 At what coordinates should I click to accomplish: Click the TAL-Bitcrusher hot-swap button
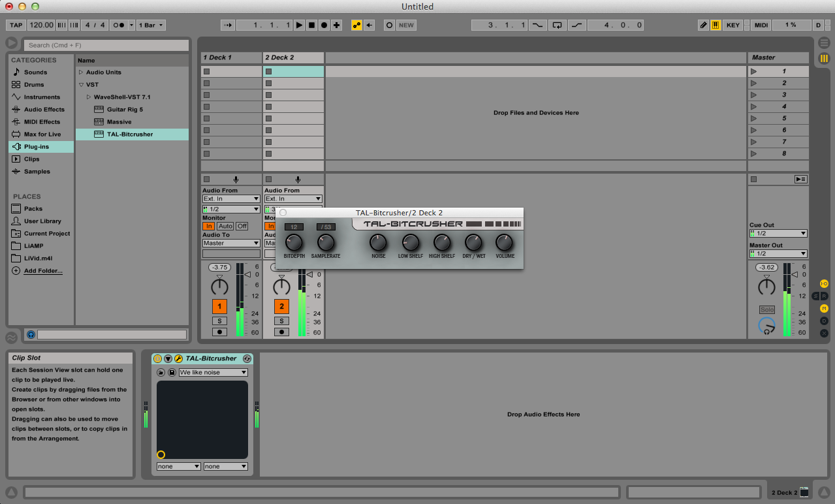tap(247, 358)
